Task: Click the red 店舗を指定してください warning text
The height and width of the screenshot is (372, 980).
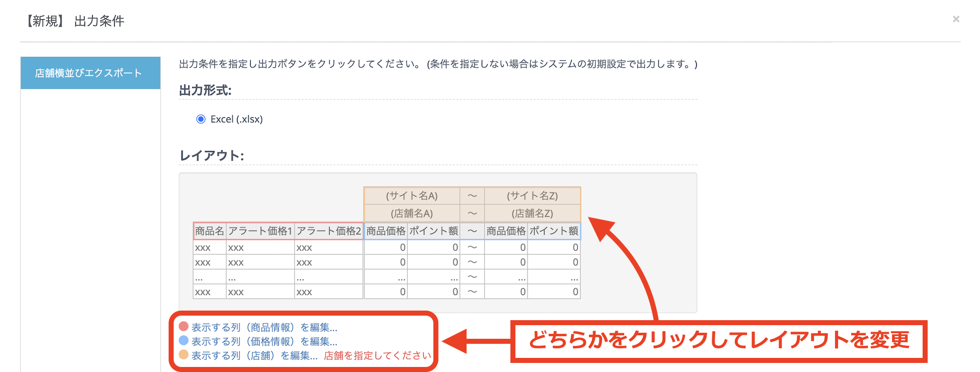Action: point(377,355)
